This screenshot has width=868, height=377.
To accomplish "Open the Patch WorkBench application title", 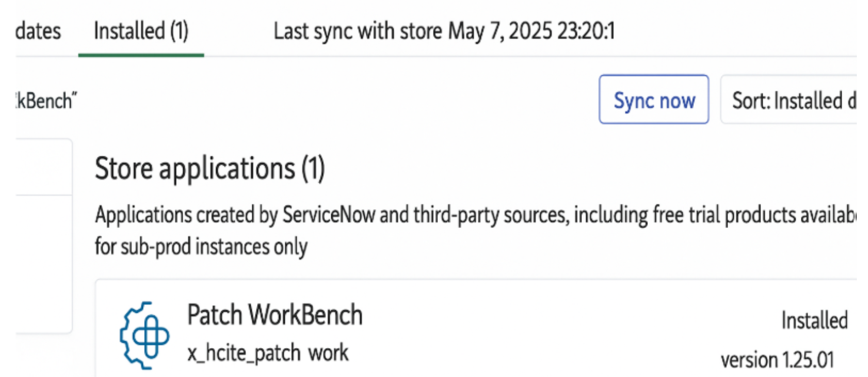I will click(x=275, y=316).
